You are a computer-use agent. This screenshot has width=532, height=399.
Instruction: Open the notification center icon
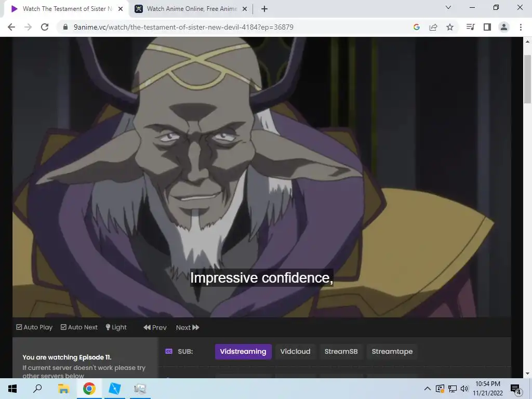516,389
